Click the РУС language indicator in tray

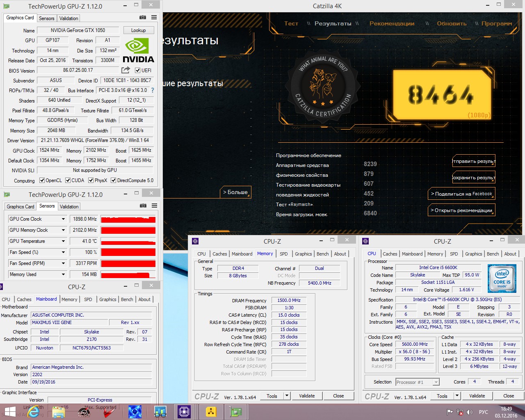point(484,412)
